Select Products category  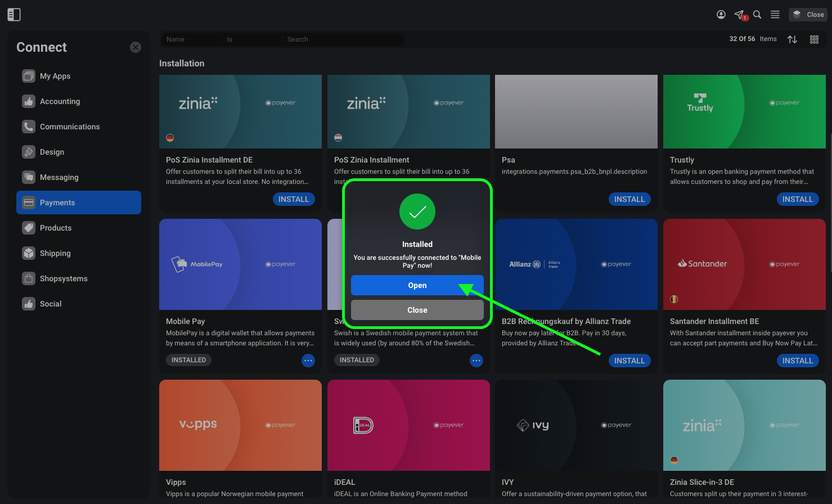point(79,228)
